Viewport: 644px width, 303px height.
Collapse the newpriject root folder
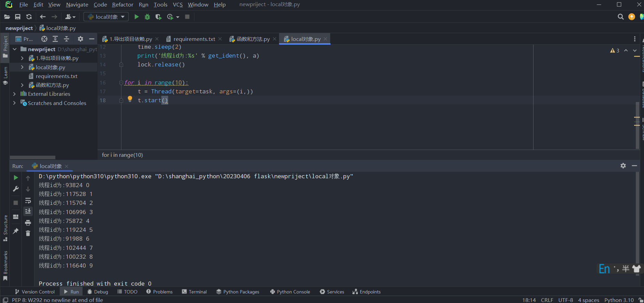point(15,49)
